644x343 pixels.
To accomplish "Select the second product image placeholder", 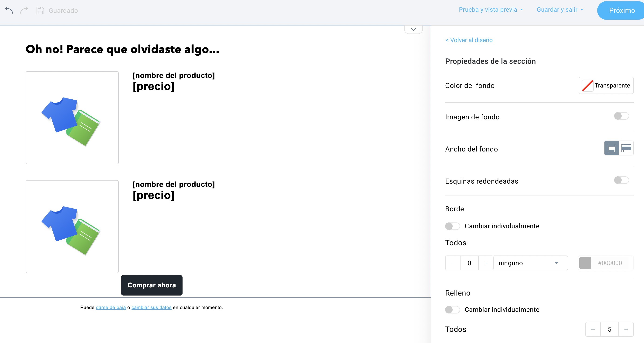I will [x=72, y=227].
